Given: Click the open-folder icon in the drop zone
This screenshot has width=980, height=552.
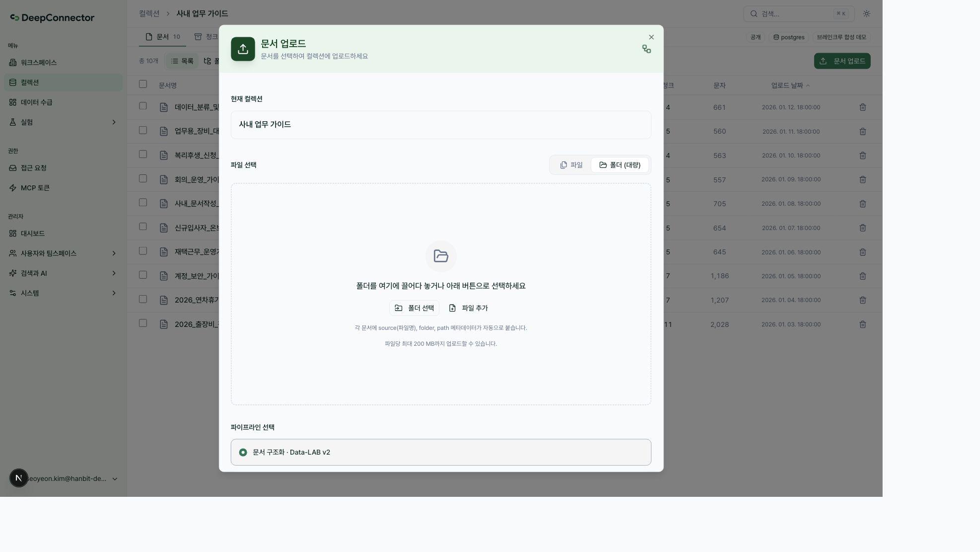Looking at the screenshot, I should [441, 256].
